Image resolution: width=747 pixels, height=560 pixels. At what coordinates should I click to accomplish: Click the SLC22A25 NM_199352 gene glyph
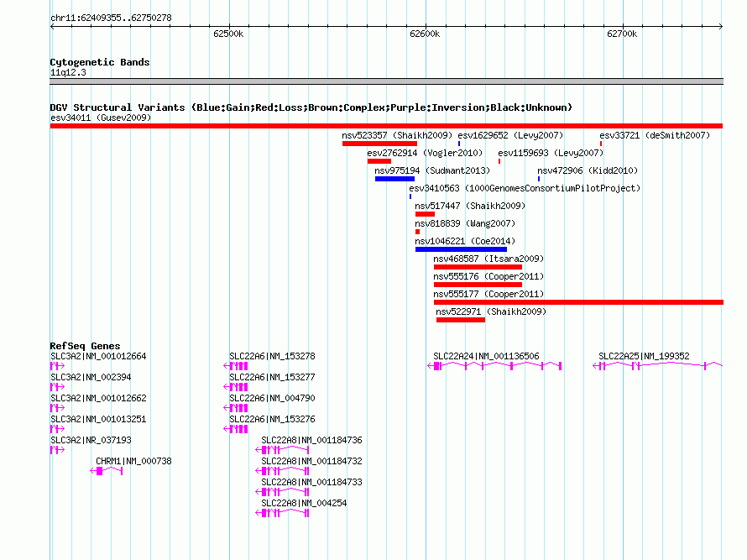coord(657,366)
